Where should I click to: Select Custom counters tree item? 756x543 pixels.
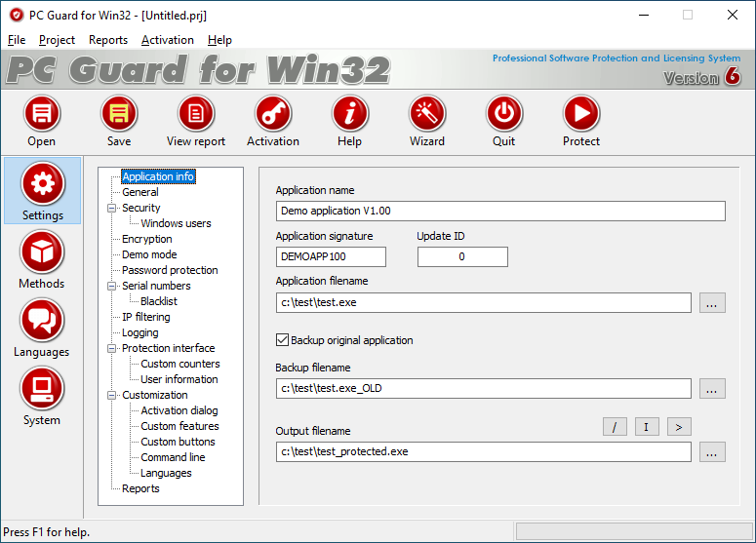180,364
